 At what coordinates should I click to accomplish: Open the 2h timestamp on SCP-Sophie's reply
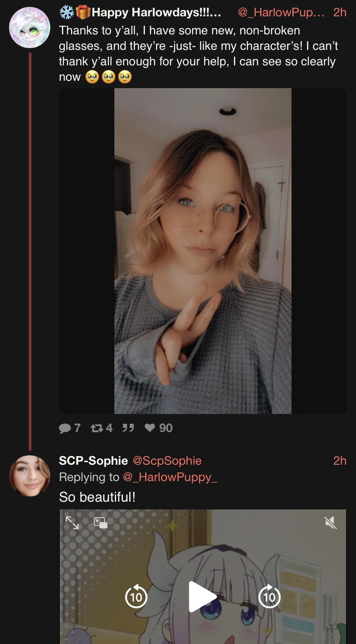click(x=340, y=461)
